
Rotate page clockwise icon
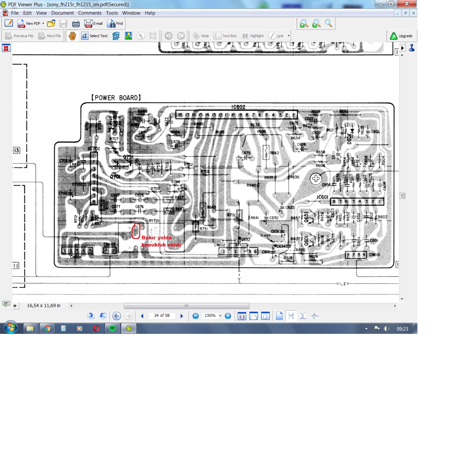point(91,316)
